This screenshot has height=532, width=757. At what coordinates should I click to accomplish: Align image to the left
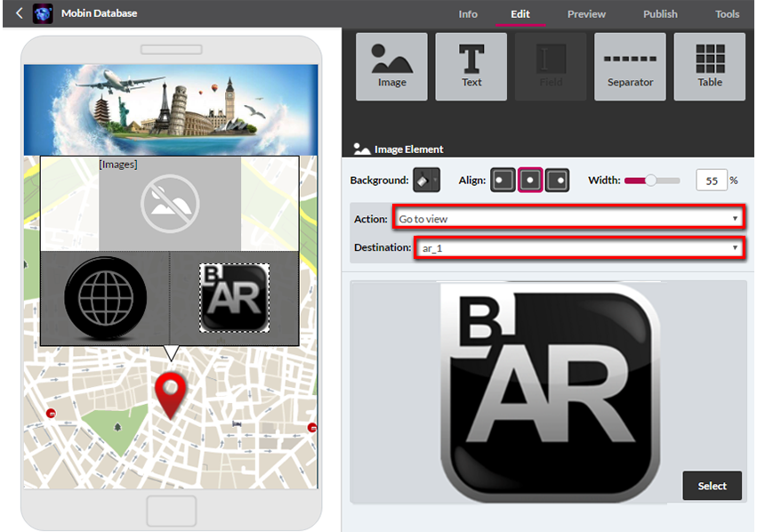(x=503, y=180)
